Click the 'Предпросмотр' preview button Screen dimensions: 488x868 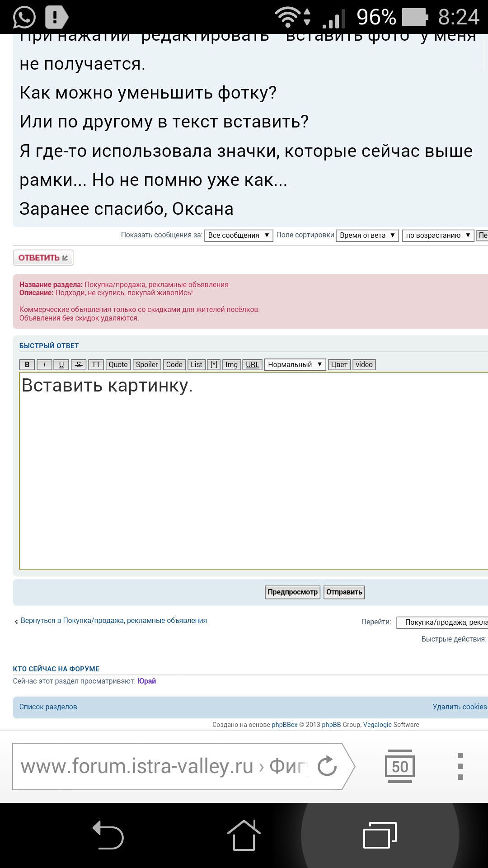click(x=292, y=592)
